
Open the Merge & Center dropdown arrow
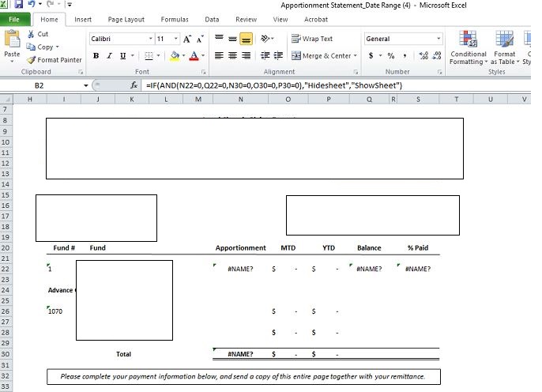tap(355, 55)
